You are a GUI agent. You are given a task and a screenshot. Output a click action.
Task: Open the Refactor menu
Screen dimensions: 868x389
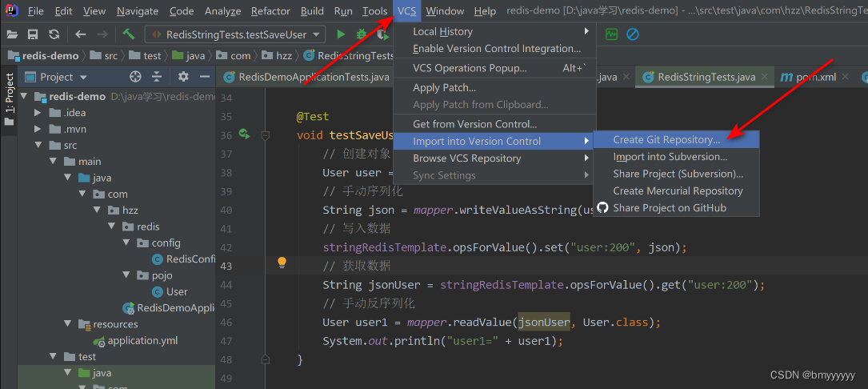(270, 11)
